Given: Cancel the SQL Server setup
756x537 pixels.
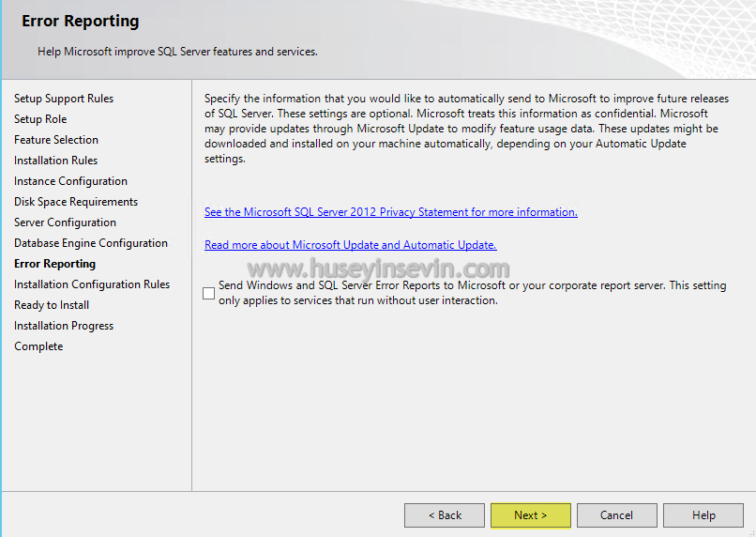Looking at the screenshot, I should pos(616,515).
